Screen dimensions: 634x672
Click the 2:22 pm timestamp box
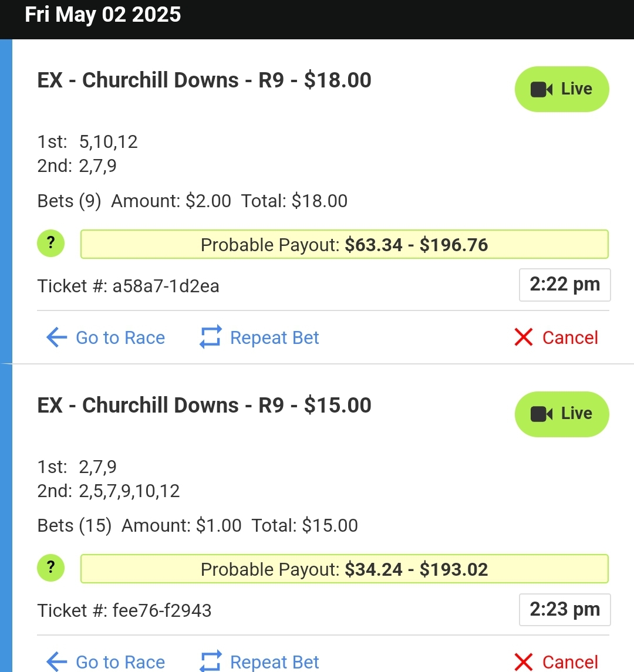565,285
